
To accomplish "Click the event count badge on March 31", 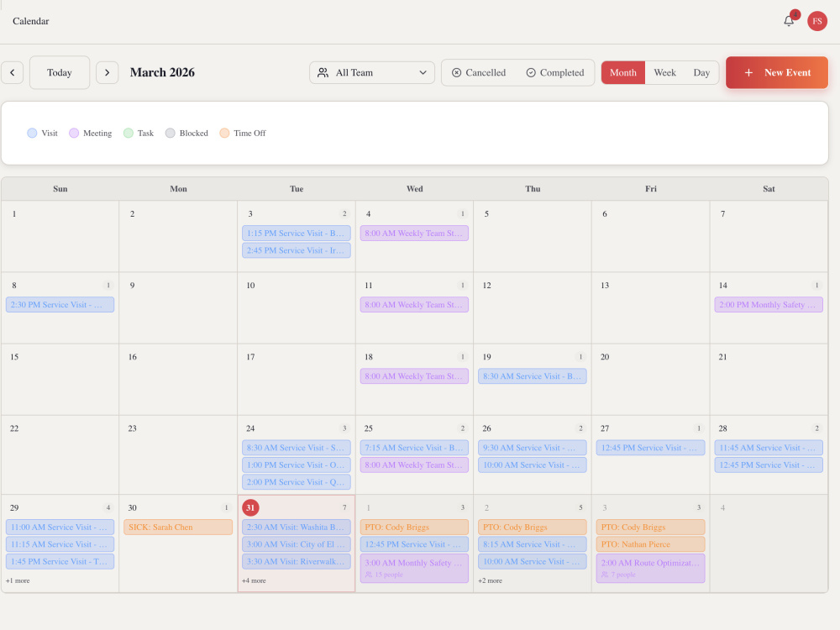I will pyautogui.click(x=344, y=508).
